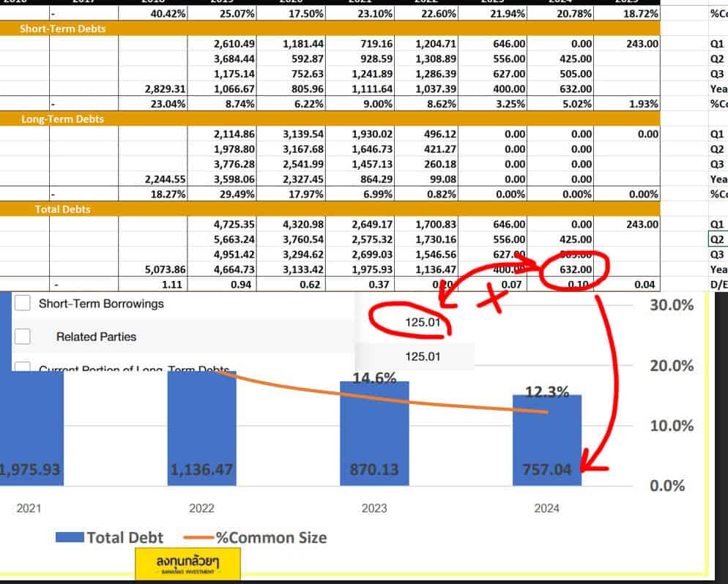Click the 2023 bar showing 870.13

click(374, 432)
